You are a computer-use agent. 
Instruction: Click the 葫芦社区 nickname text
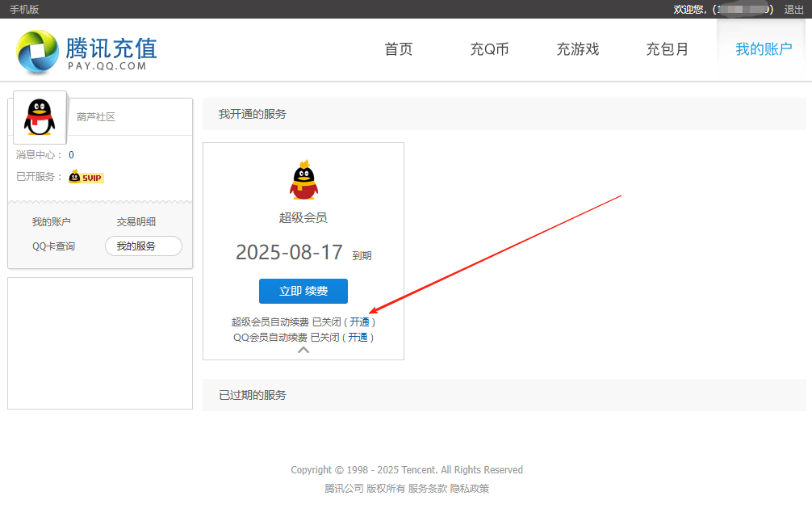click(96, 117)
